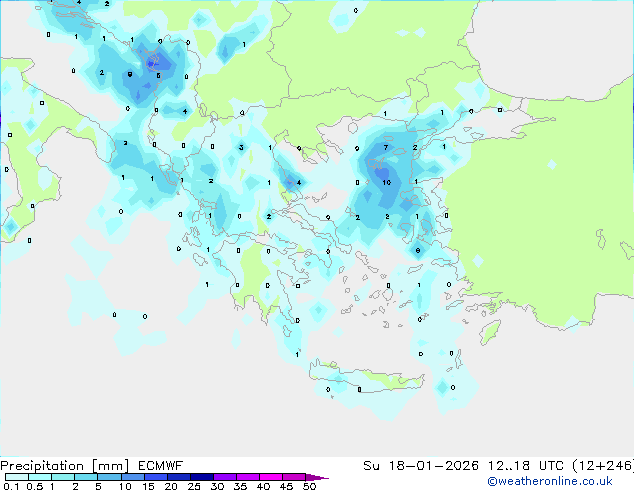
Task: Click the legend swatch between 0.1 and 0.5
Action: [17, 477]
